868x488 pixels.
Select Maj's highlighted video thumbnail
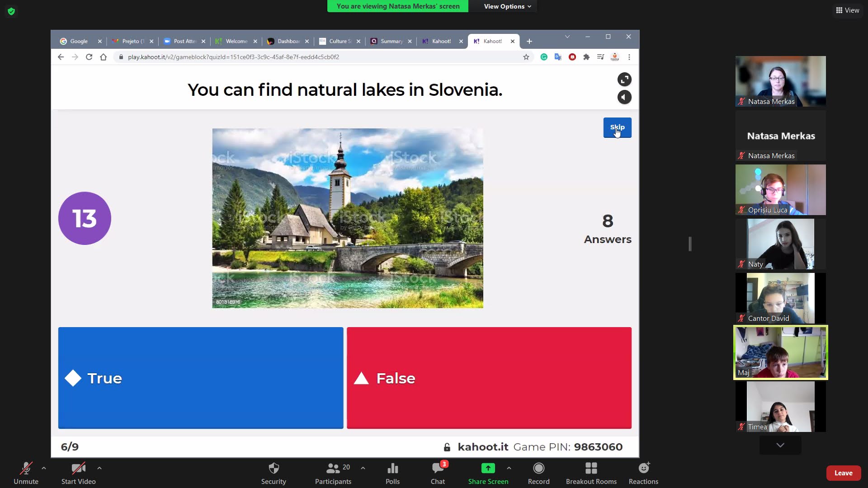(780, 352)
